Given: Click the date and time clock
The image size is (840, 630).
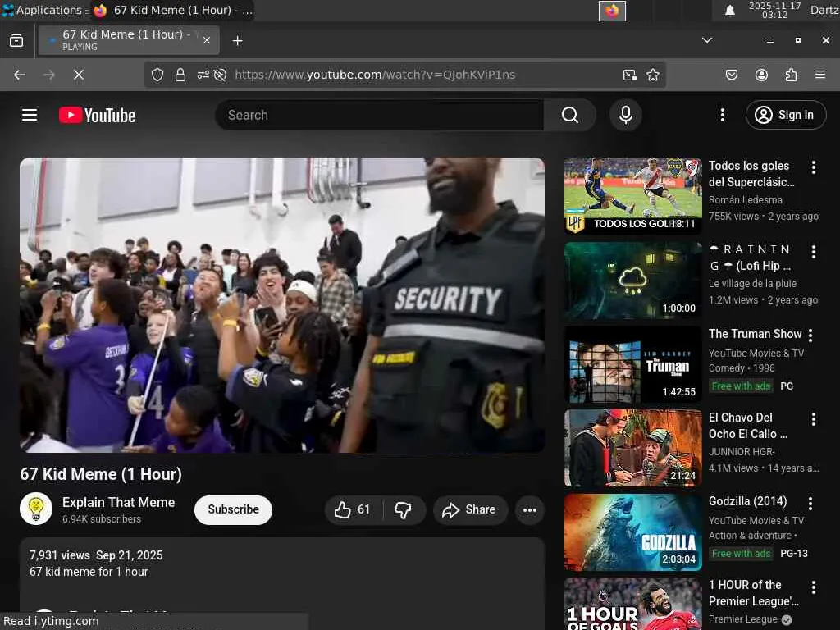Looking at the screenshot, I should (774, 10).
